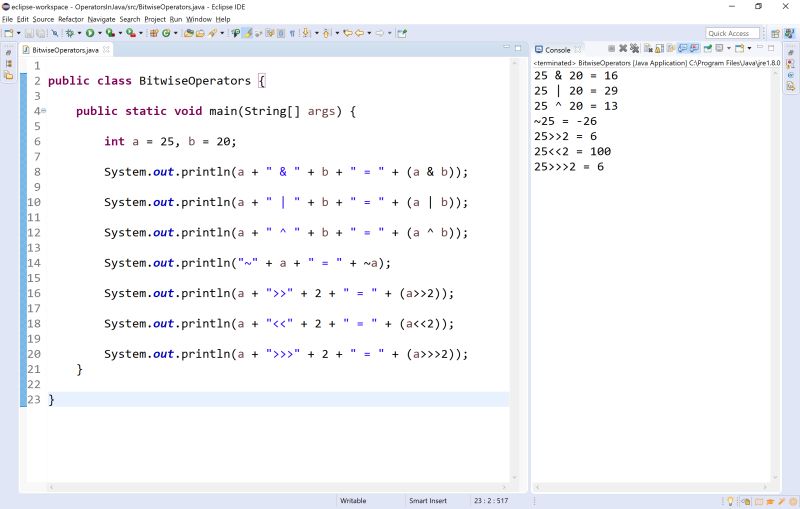Open the New wizard dropdown arrow
Screen dimensions: 800x509
19,33
